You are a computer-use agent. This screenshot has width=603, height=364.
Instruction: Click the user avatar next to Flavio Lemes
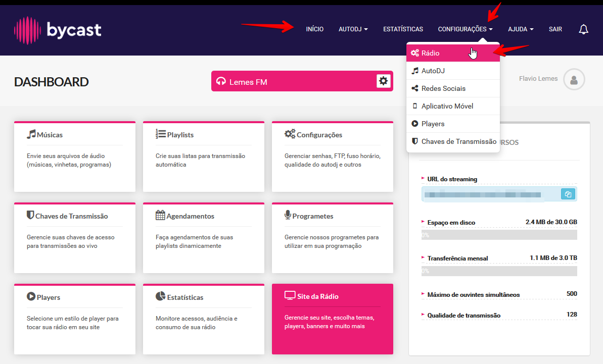coord(574,79)
